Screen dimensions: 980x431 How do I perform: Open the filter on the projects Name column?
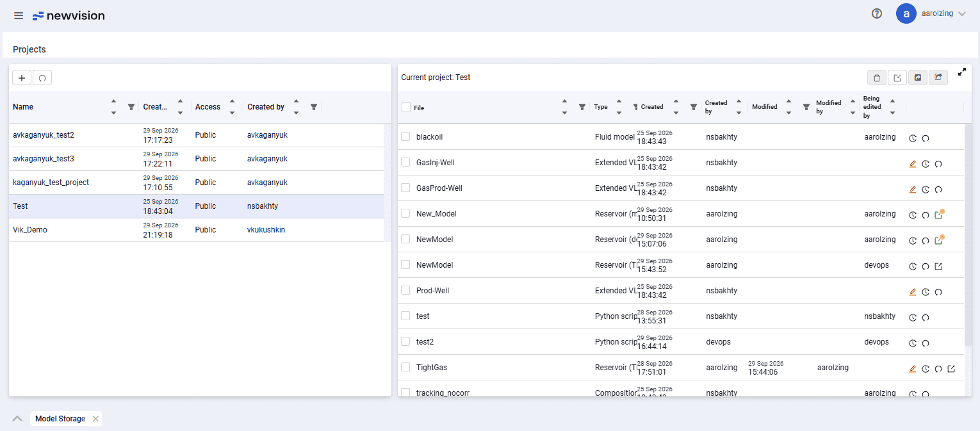coord(131,107)
